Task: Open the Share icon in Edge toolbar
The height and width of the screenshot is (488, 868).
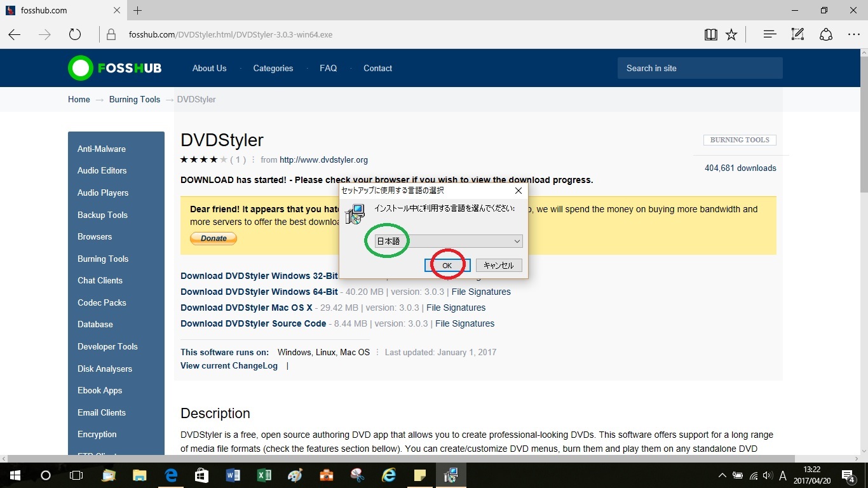Action: click(825, 34)
